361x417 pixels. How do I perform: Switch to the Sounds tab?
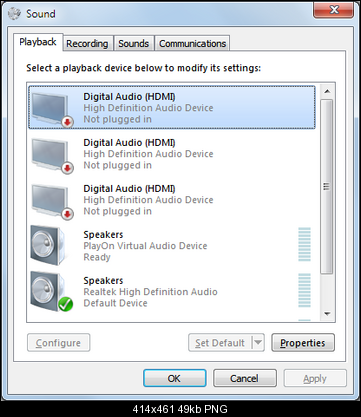tap(134, 44)
